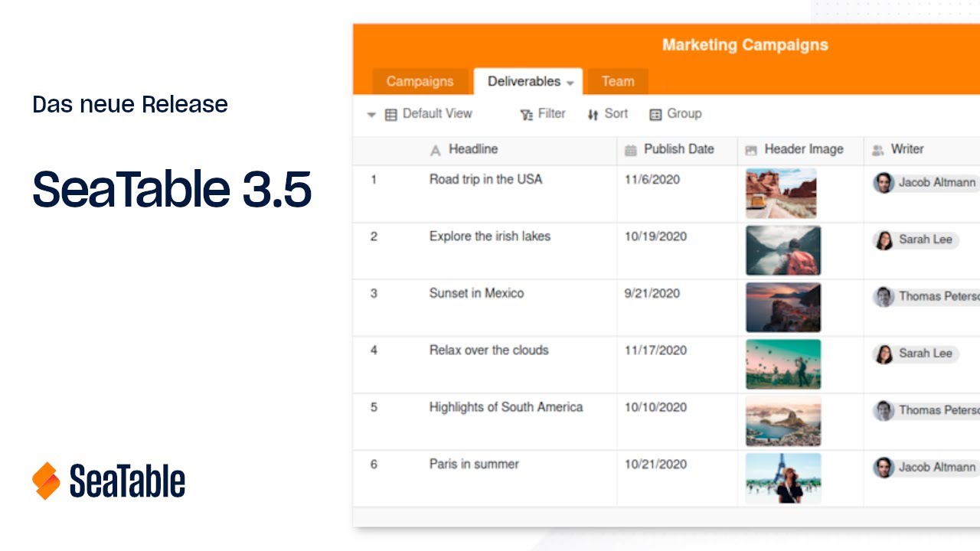
Task: Click the Sort arrows icon
Action: click(x=593, y=114)
